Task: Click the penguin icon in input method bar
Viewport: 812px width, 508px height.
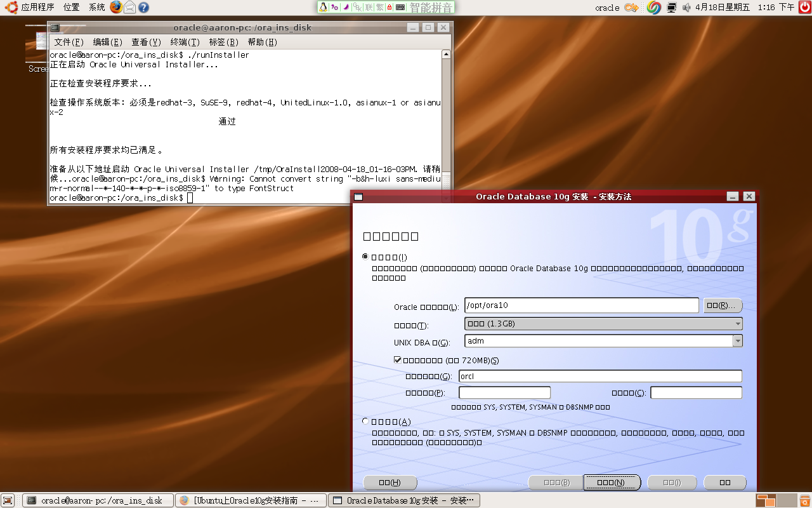Action: tap(324, 8)
